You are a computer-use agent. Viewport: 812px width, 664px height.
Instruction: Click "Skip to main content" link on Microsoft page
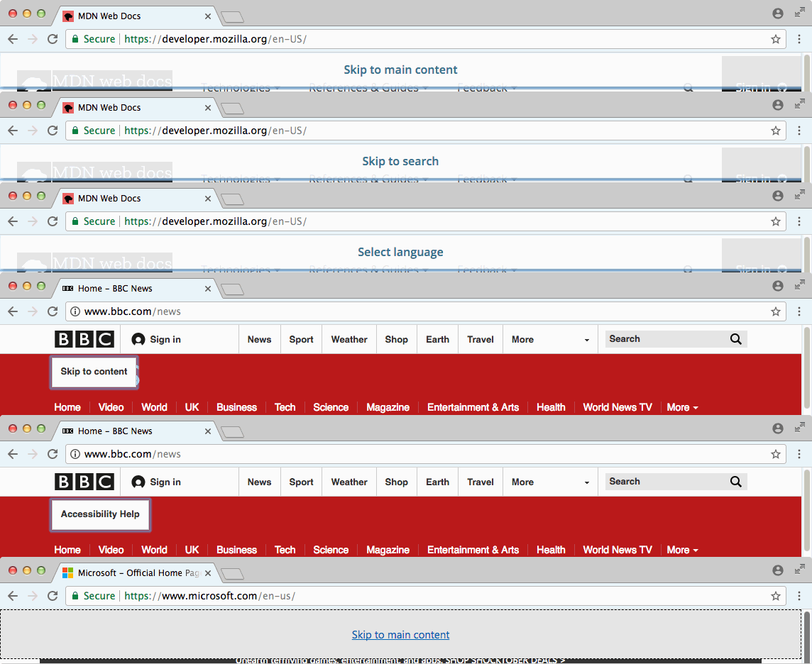[400, 634]
